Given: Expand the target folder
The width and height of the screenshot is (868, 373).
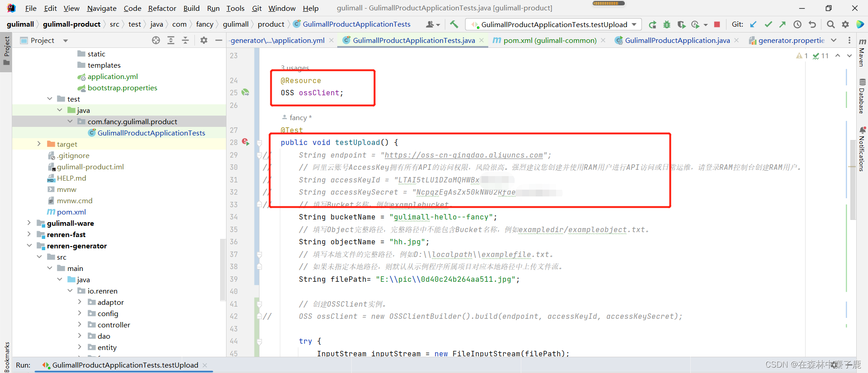Looking at the screenshot, I should (39, 144).
